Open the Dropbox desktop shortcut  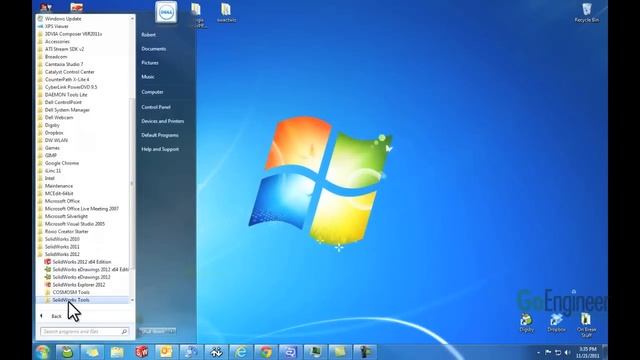pyautogui.click(x=556, y=323)
